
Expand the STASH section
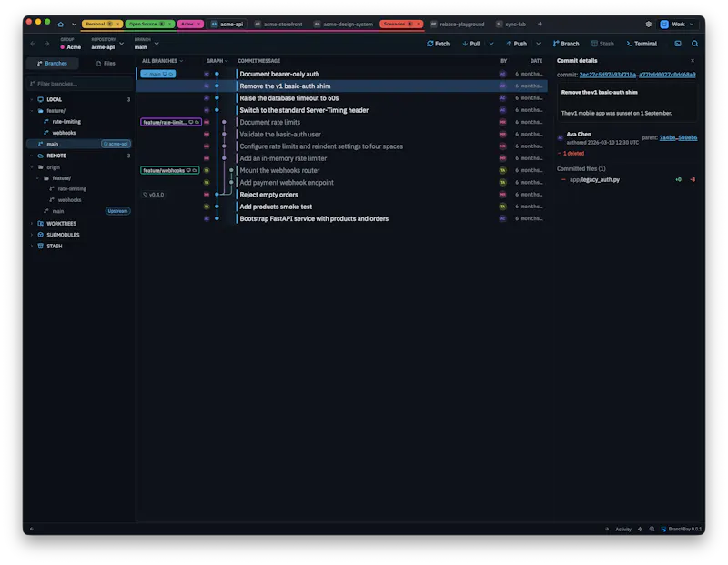[x=32, y=246]
